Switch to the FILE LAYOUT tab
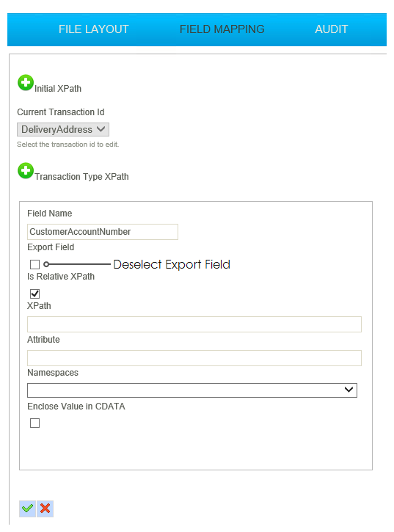Screen dimensions: 394x532 tap(94, 29)
